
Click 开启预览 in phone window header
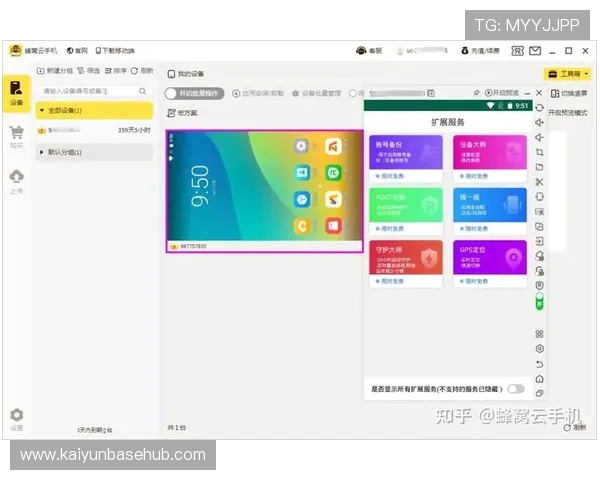pos(502,93)
